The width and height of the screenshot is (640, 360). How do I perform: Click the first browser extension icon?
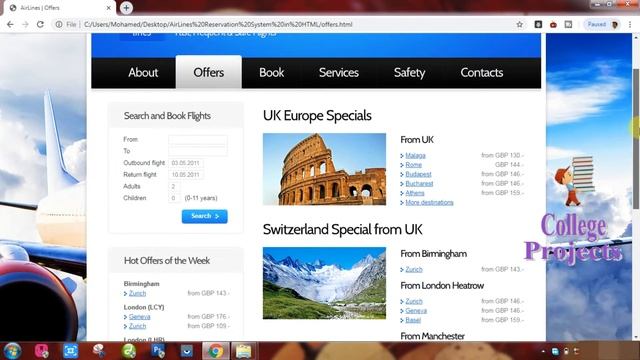point(538,24)
